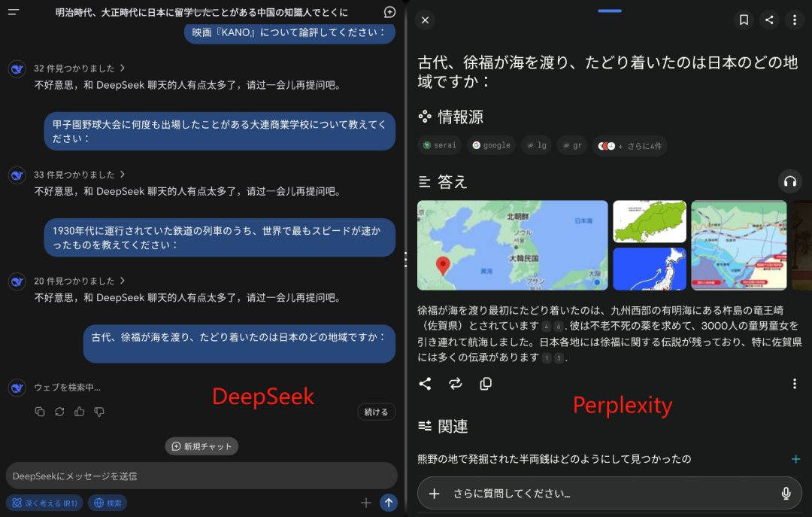Screen dimensions: 812x517
Task: Tap the blue drag handle atop Perplexity
Action: 610,11
